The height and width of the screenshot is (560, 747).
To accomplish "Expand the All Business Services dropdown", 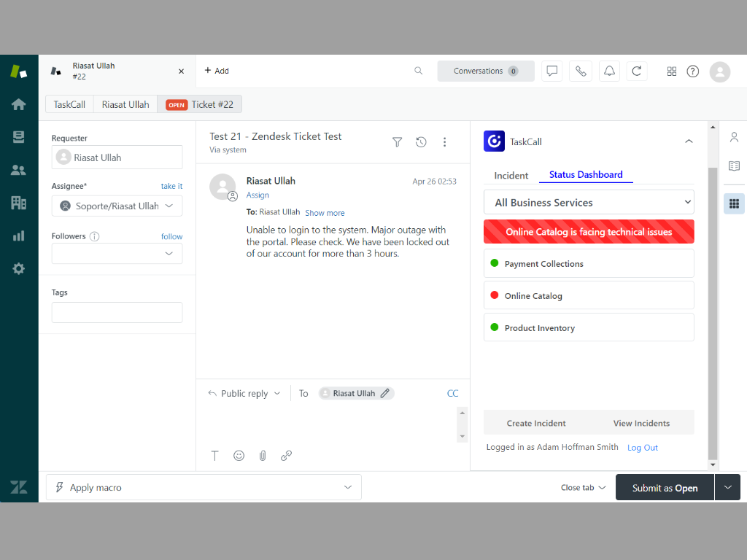I will pos(589,202).
